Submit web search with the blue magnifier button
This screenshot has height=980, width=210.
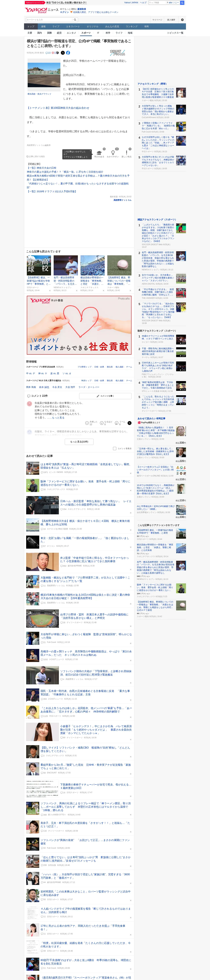tap(182, 3)
